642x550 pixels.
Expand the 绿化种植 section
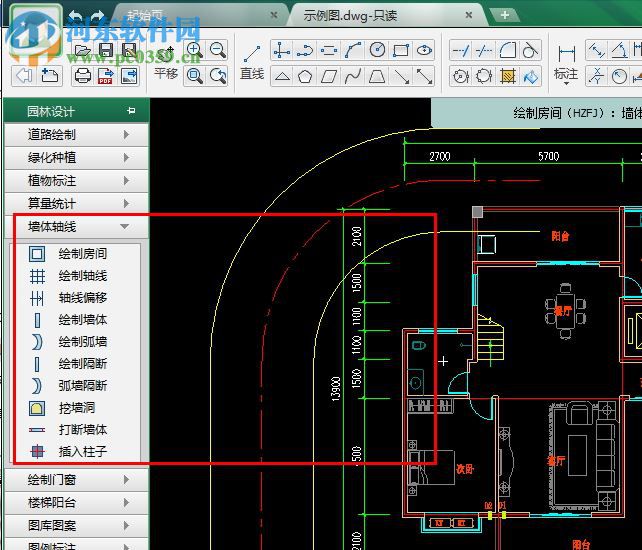pos(77,158)
